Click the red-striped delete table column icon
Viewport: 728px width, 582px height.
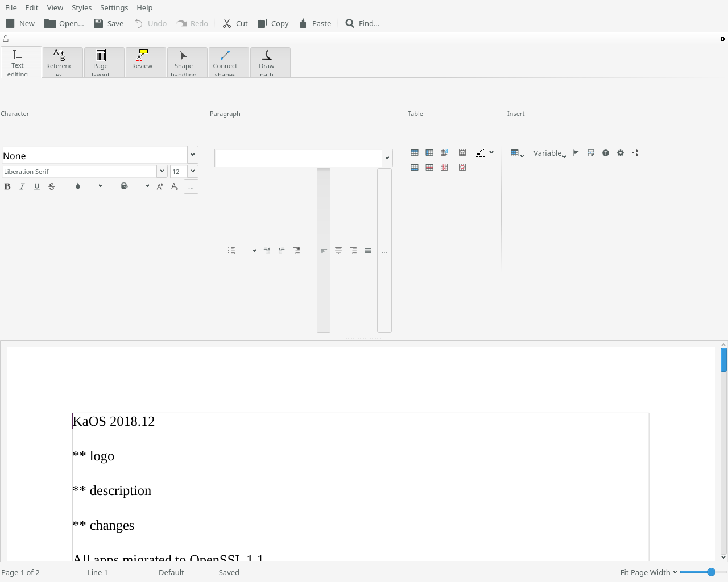pos(444,167)
